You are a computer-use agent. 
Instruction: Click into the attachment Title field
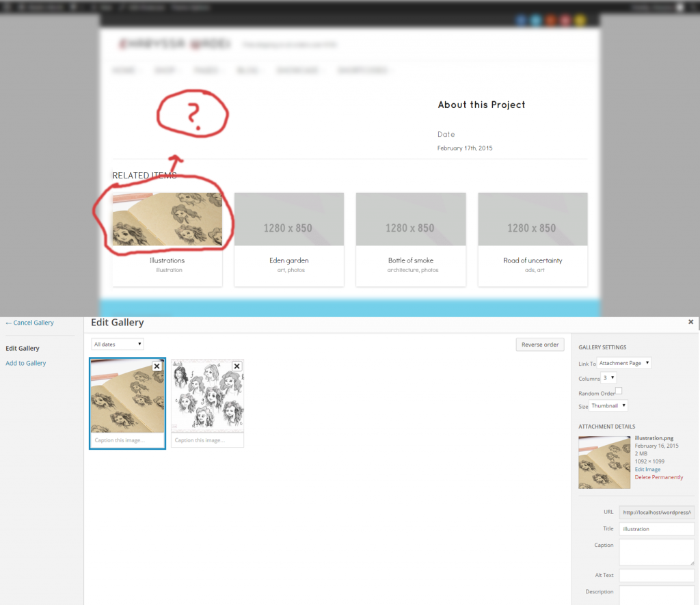pos(656,529)
